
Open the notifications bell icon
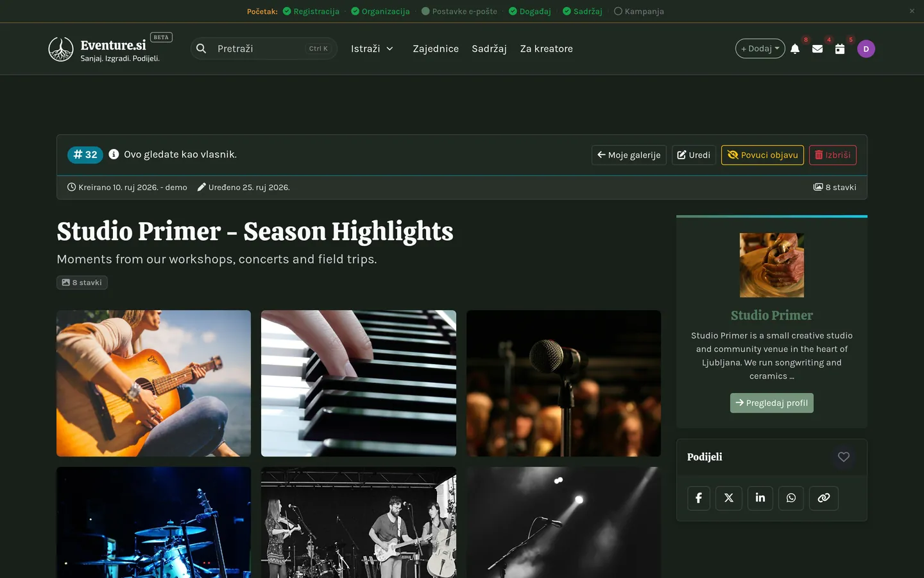[x=795, y=49]
